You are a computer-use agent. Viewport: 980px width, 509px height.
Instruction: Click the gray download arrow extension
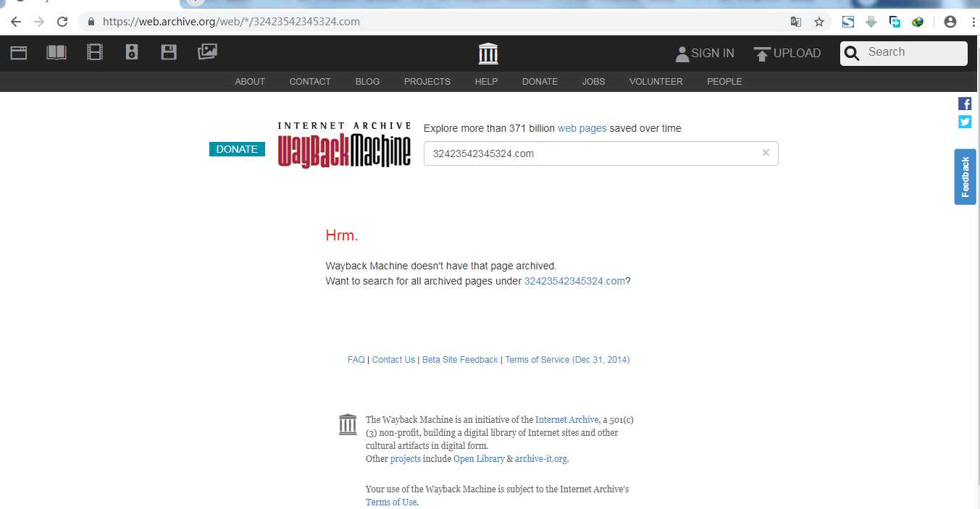pos(871,22)
